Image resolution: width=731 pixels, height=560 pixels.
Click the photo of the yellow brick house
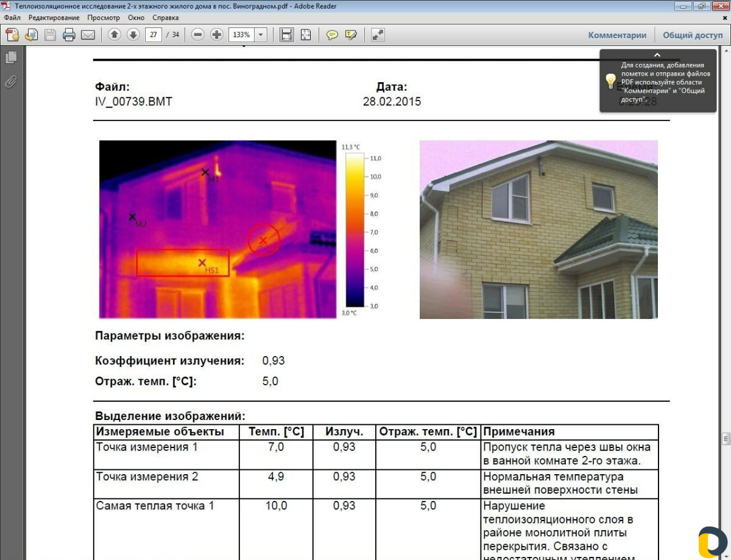[539, 229]
